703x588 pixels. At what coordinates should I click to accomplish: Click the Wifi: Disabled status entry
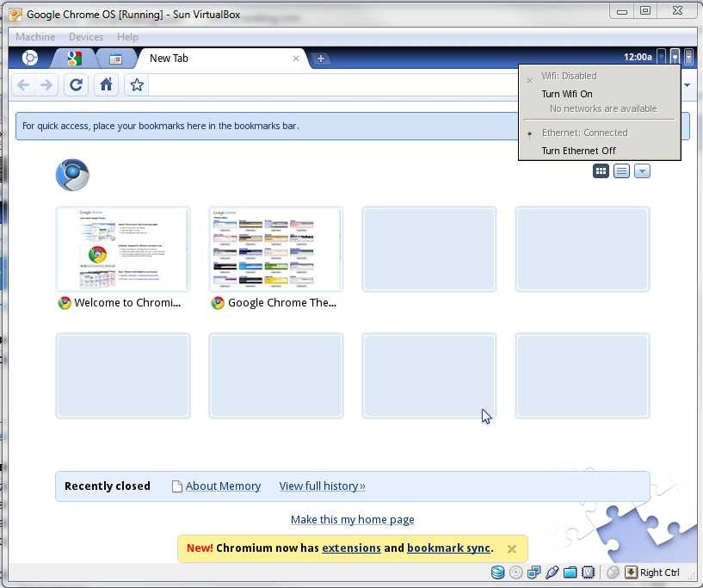pyautogui.click(x=569, y=76)
